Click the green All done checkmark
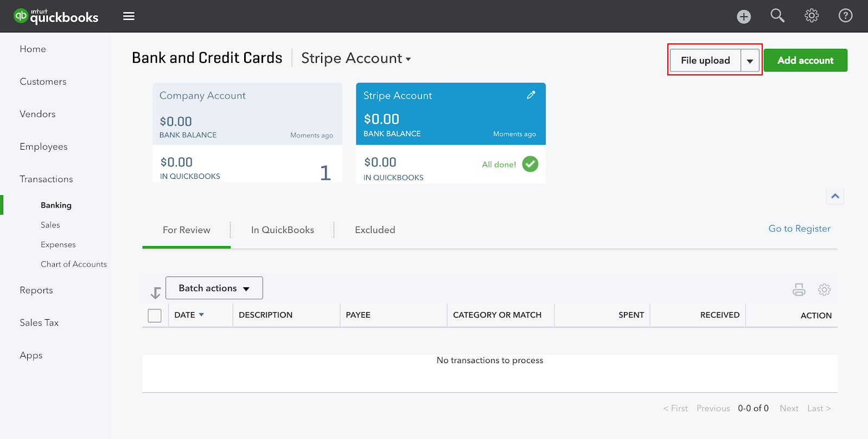The width and height of the screenshot is (868, 439). 530,164
